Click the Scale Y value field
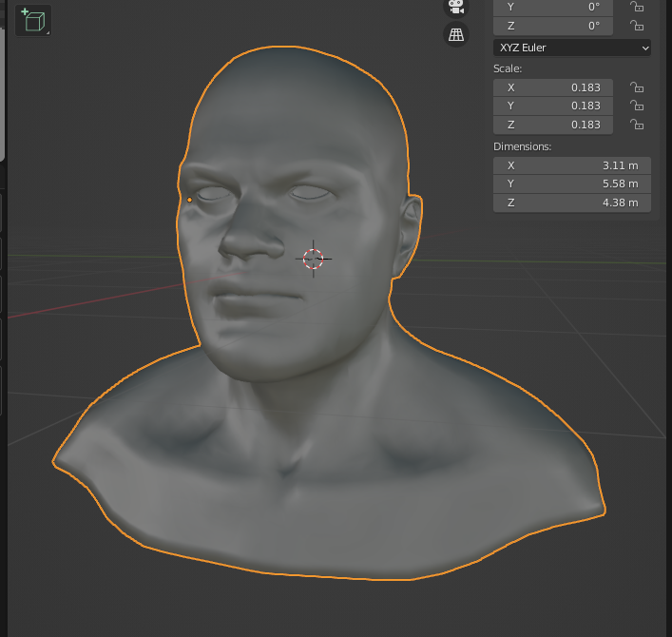 click(x=556, y=106)
